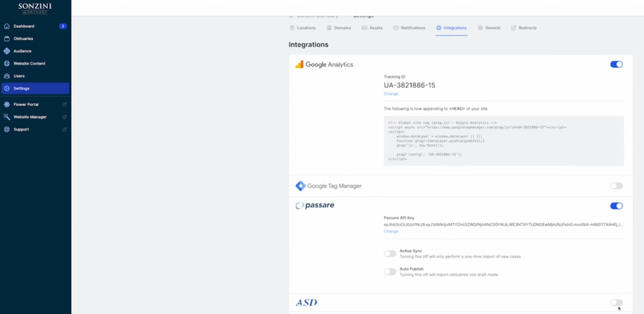
Task: Toggle the ASD integration on
Action: tap(615, 303)
